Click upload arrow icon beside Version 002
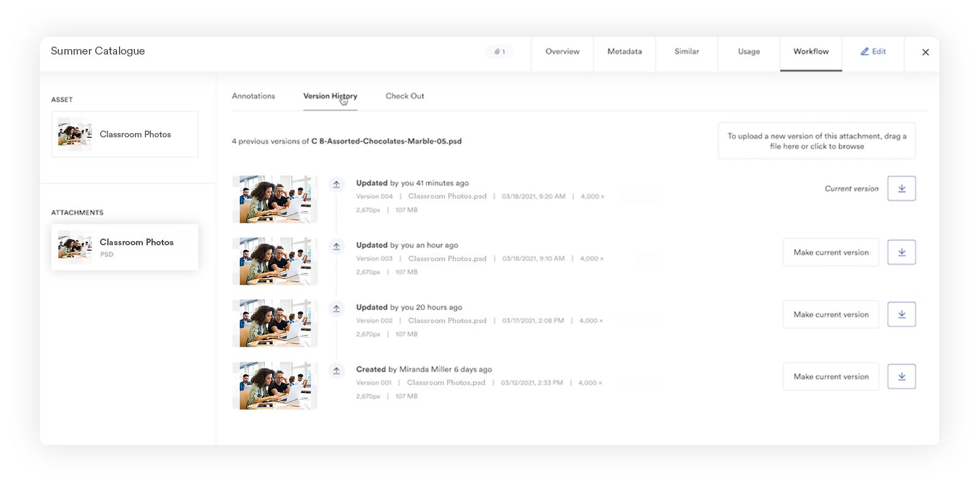This screenshot has height=482, width=980. click(336, 308)
